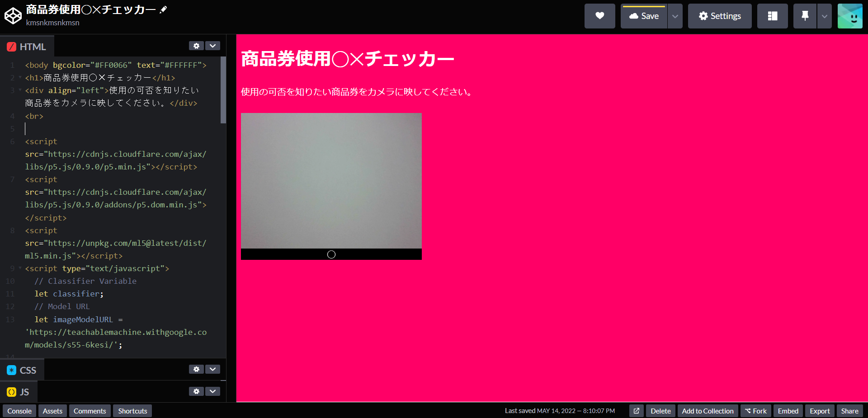Screen dimensions: 868x418
Task: Like this pen with the heart icon
Action: coord(599,16)
